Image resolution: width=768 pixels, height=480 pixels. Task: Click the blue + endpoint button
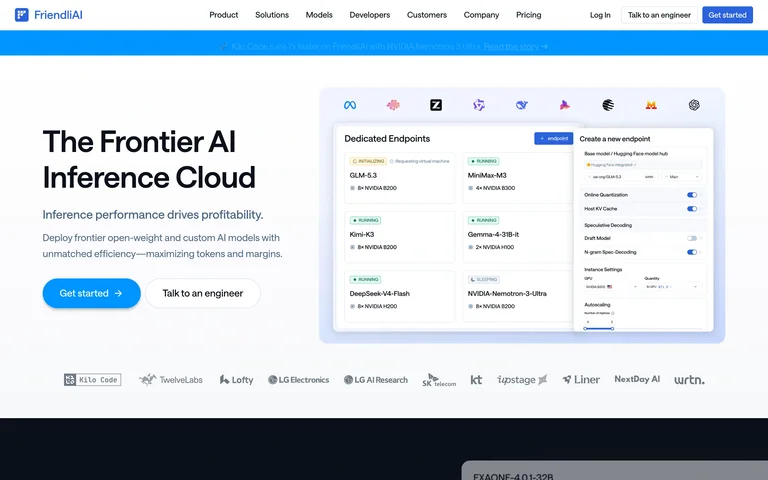click(553, 139)
